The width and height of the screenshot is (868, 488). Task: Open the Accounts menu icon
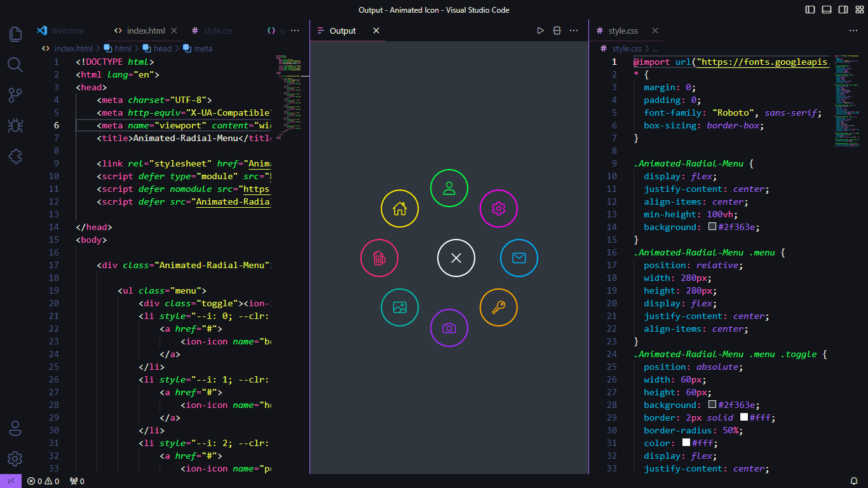pyautogui.click(x=15, y=428)
